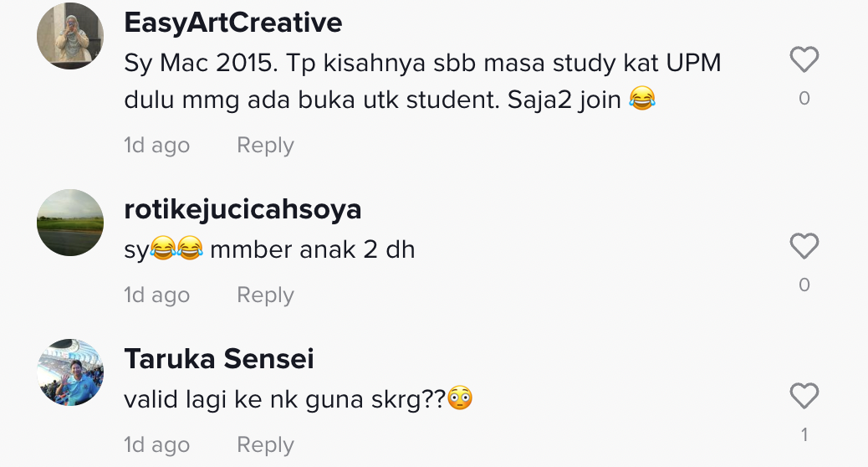View Taruka Sensei's profile photo
The image size is (868, 467).
[x=70, y=372]
